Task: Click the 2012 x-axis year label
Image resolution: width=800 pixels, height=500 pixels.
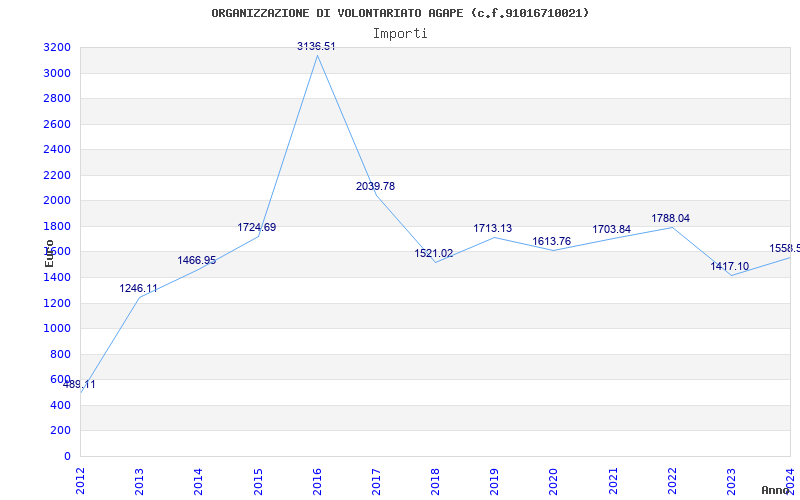Action: (x=81, y=482)
